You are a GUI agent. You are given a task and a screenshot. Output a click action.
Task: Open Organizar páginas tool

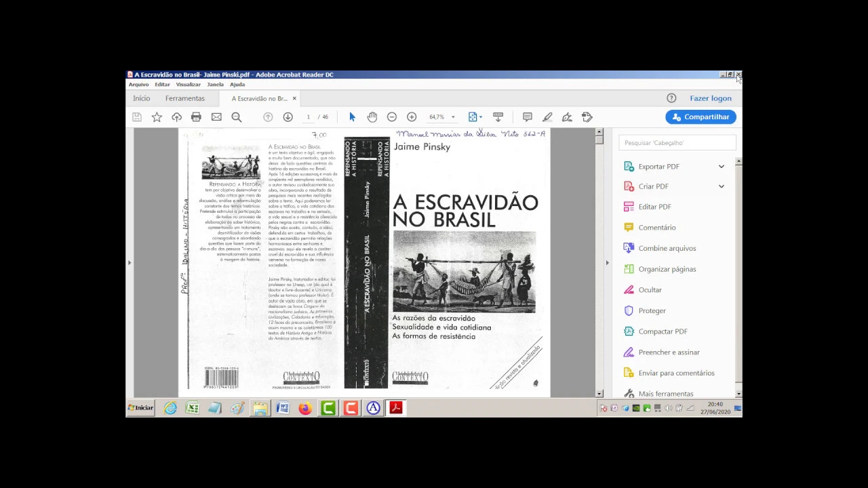tap(667, 269)
